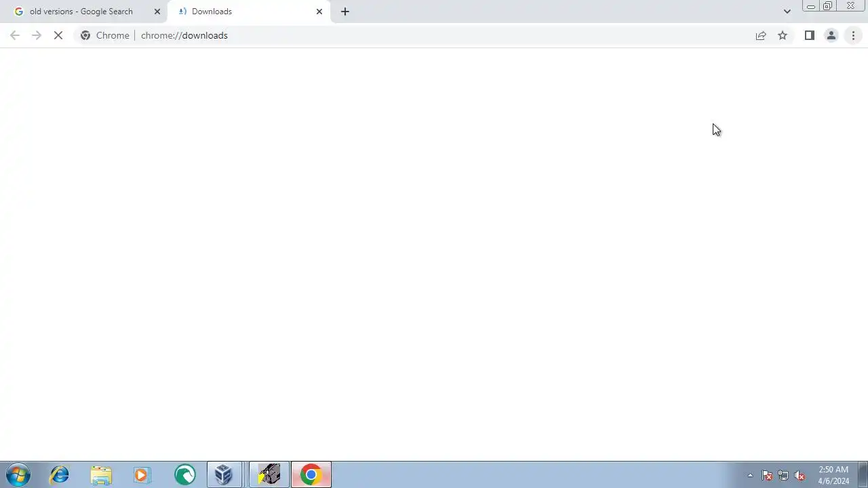Open the taskbar app next to Chrome
Image resolution: width=868 pixels, height=488 pixels.
pyautogui.click(x=269, y=474)
